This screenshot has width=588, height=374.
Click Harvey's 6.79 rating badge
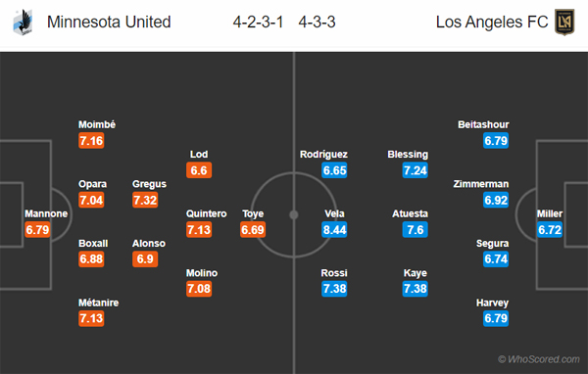pyautogui.click(x=496, y=318)
